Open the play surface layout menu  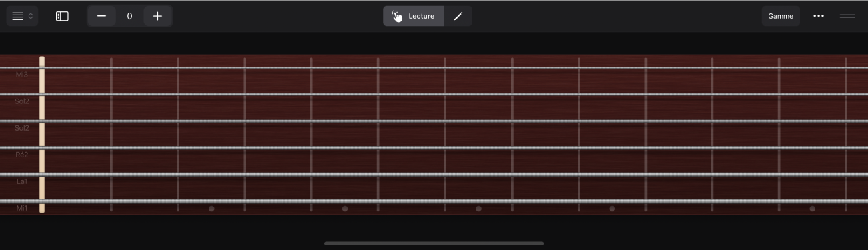(23, 16)
